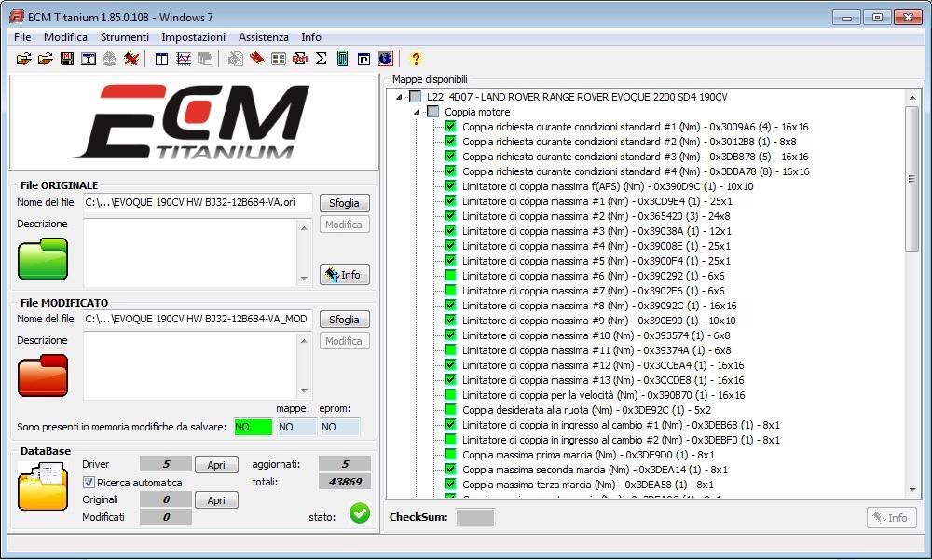
Task: Click Apri button next to Originali
Action: coord(216,500)
